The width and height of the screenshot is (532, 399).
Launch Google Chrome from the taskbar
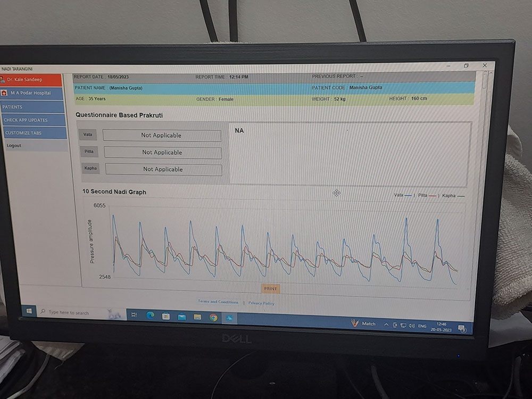(x=213, y=318)
